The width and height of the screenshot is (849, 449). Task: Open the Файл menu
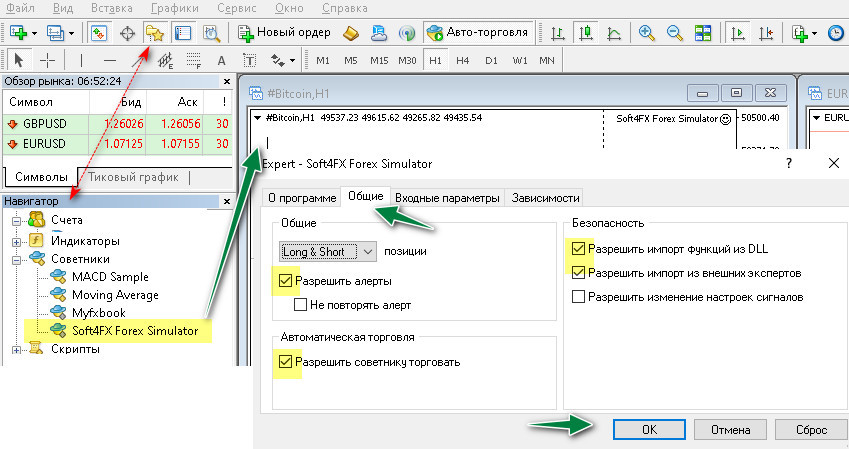pos(20,8)
